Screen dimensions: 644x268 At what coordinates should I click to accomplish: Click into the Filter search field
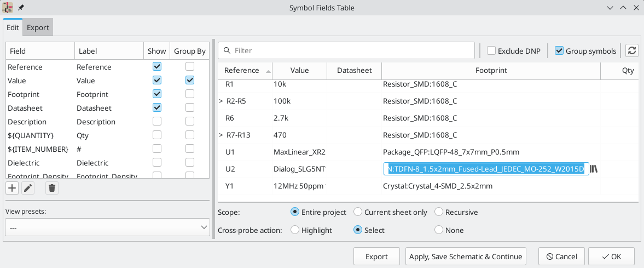click(x=350, y=50)
